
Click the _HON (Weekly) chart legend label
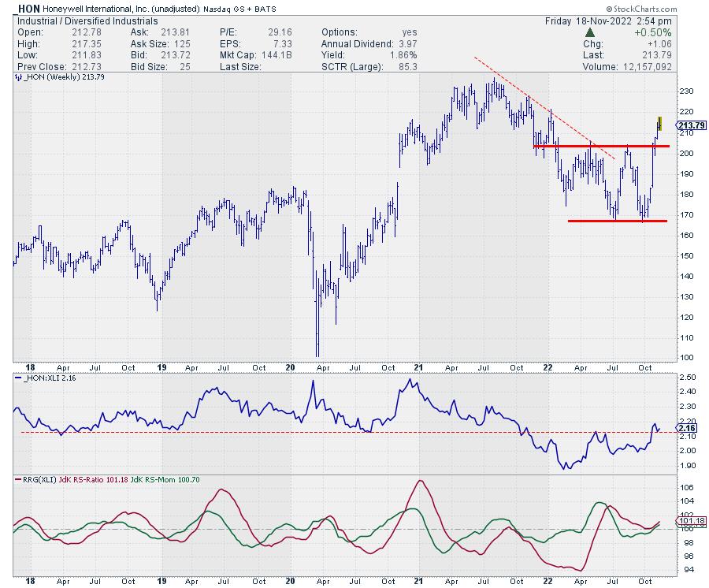click(x=58, y=76)
